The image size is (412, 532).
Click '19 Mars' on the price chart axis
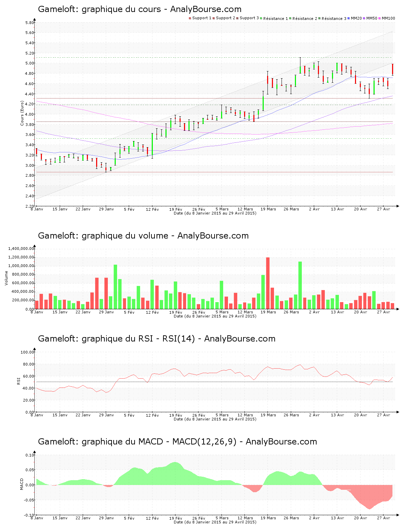[268, 209]
